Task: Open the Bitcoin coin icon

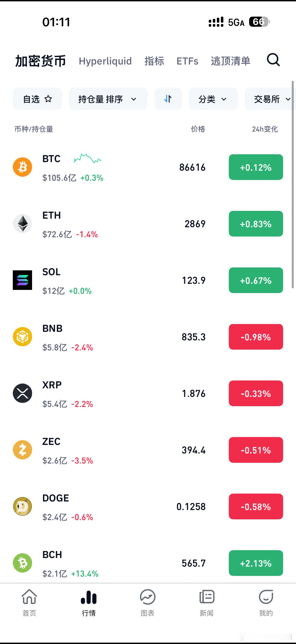Action: coord(22,167)
